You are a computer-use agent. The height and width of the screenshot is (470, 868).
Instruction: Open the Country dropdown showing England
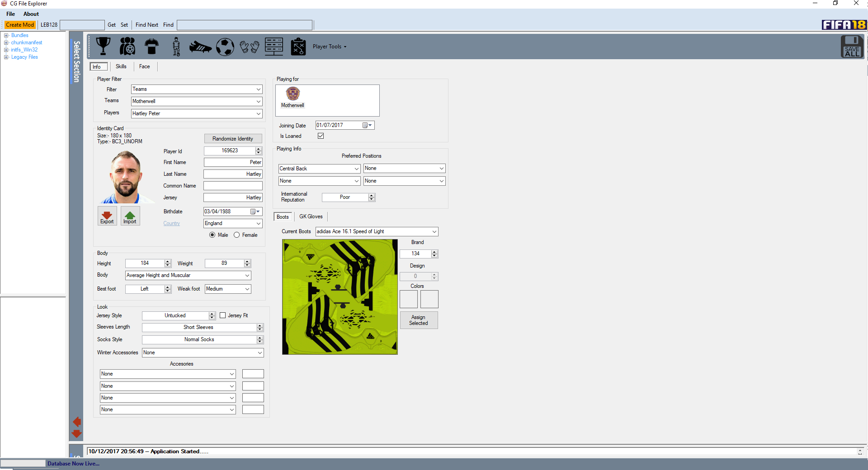233,223
